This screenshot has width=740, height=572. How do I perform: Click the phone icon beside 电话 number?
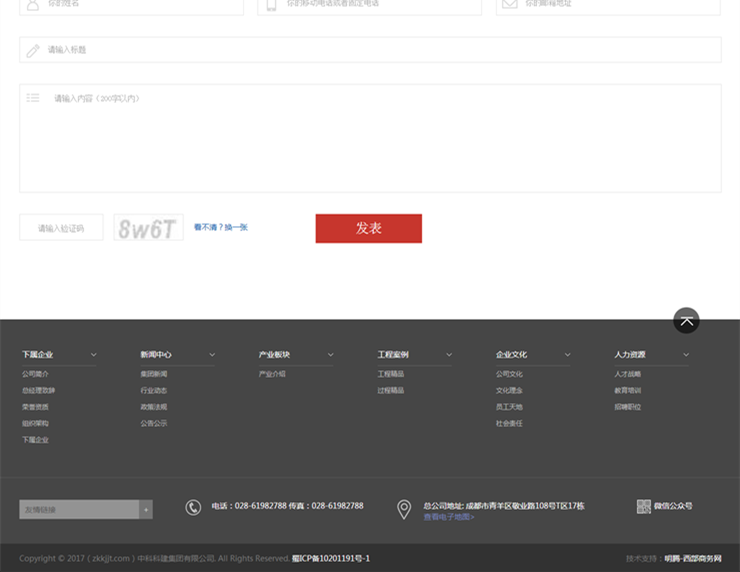tap(193, 508)
